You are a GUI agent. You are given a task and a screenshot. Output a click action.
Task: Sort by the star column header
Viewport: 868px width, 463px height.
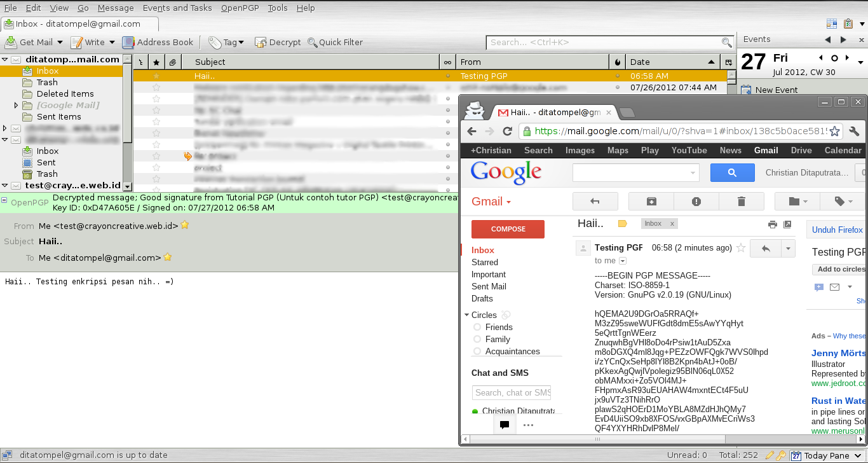coord(156,62)
